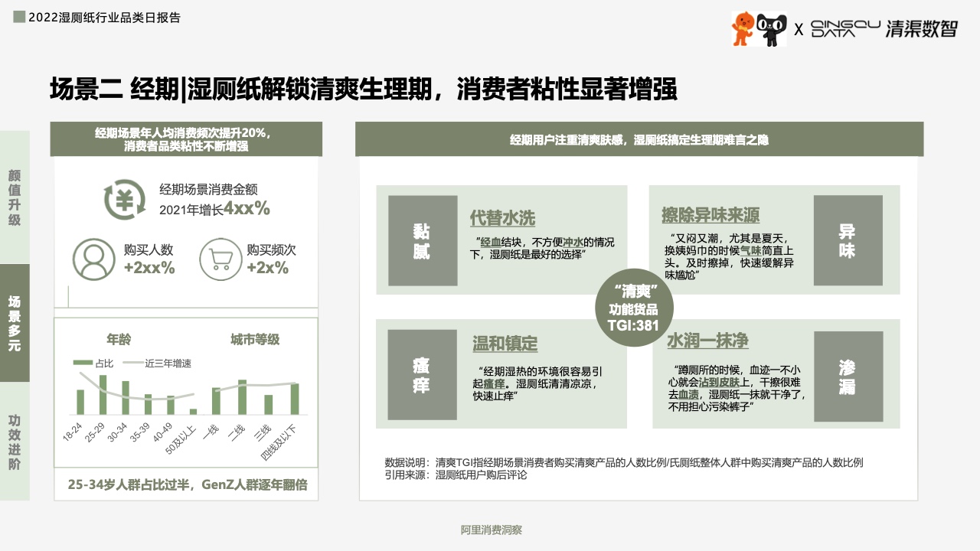Screen dimensions: 980x551
Task: Select the 颜值升级 side tab
Action: pyautogui.click(x=15, y=197)
